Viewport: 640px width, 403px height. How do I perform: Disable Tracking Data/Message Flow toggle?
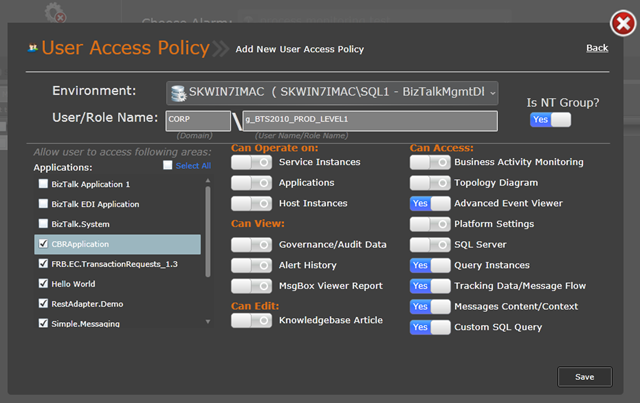[430, 286]
